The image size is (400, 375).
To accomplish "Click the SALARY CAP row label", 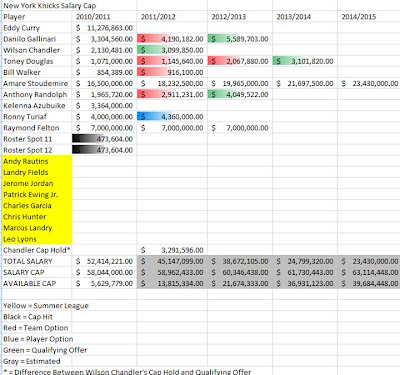I will pos(37,272).
